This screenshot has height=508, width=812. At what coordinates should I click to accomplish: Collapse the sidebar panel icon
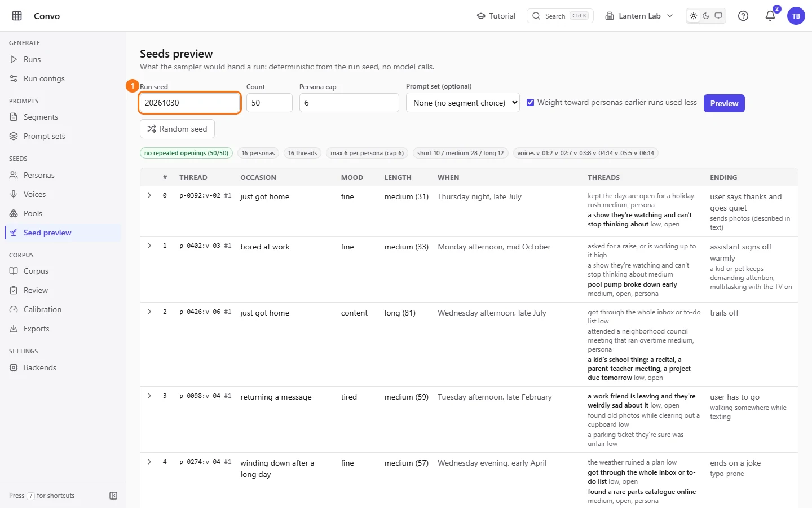113,496
